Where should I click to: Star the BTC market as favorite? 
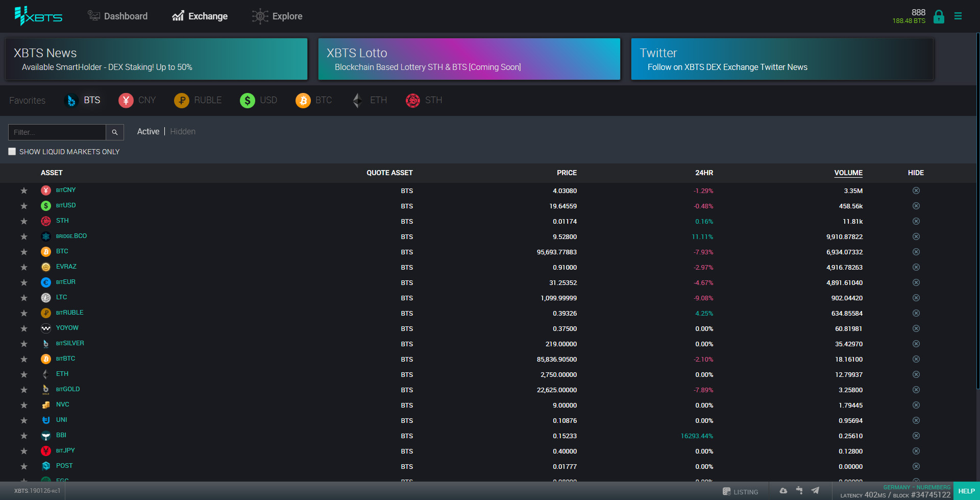tap(24, 252)
